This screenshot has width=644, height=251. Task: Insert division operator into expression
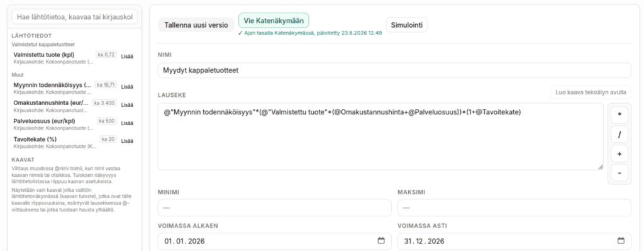[x=619, y=135]
